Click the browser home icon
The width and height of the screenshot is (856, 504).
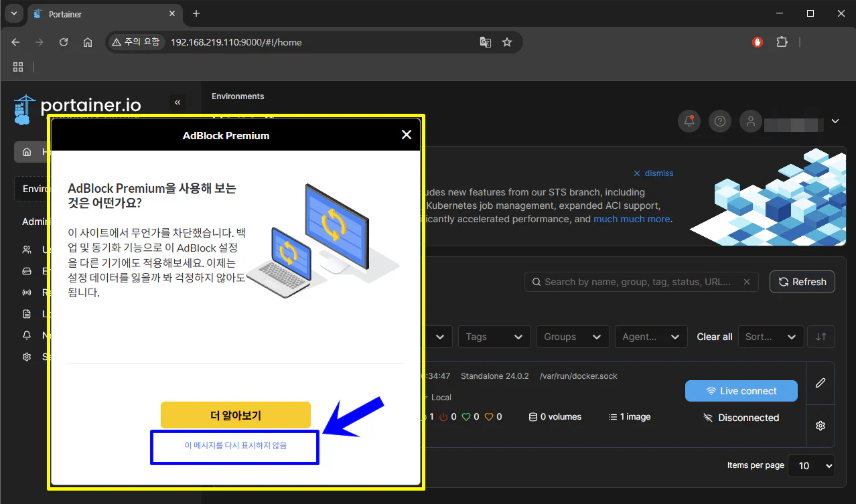pyautogui.click(x=88, y=42)
